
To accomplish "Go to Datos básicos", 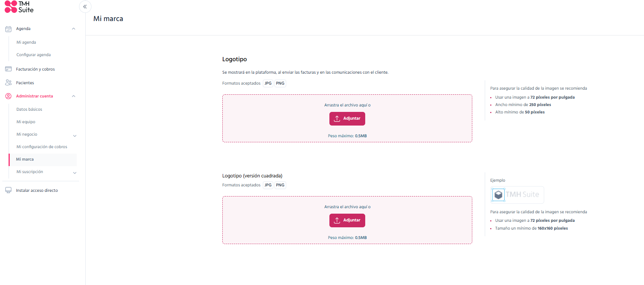I will (29, 109).
